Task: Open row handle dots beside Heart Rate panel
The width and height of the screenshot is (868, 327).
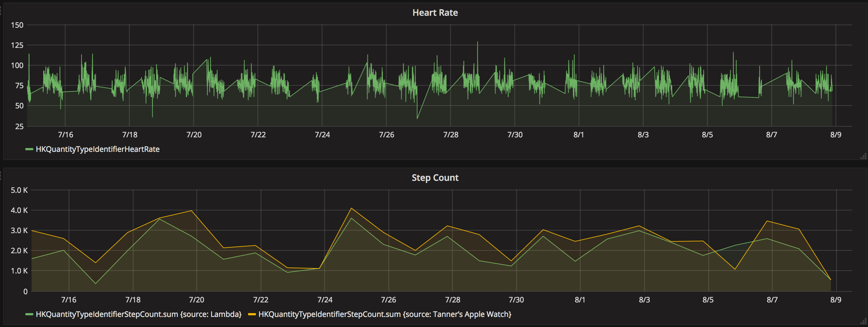Action: coord(1,11)
